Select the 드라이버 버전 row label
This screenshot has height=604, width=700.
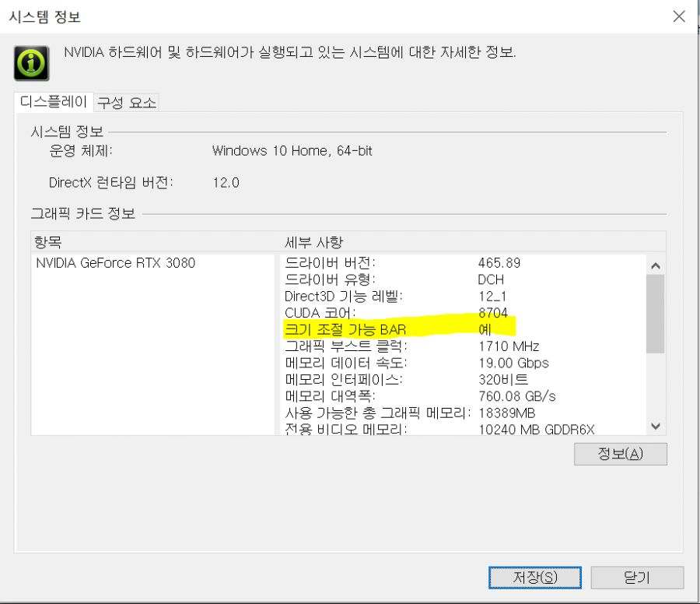coord(330,262)
